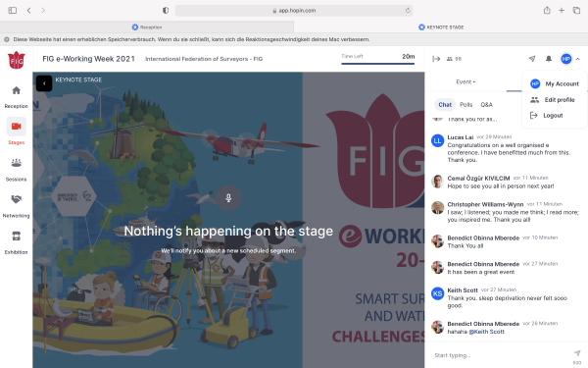
Task: Open the Sessions section icon
Action: point(16,163)
